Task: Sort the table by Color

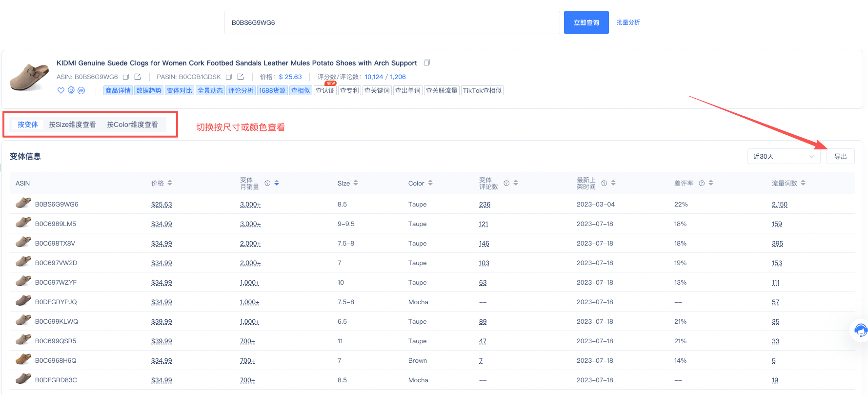Action: point(430,183)
